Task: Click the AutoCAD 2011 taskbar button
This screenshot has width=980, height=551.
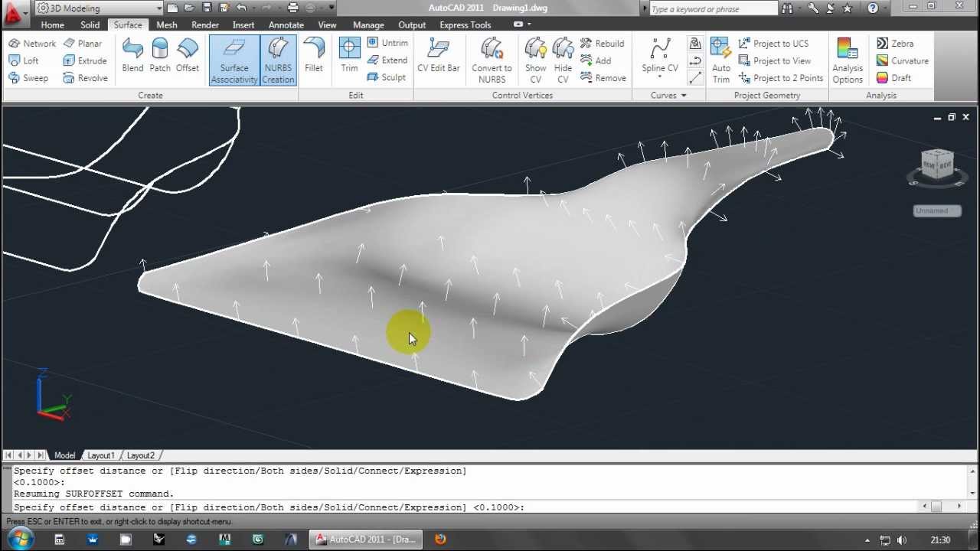Action: click(367, 540)
